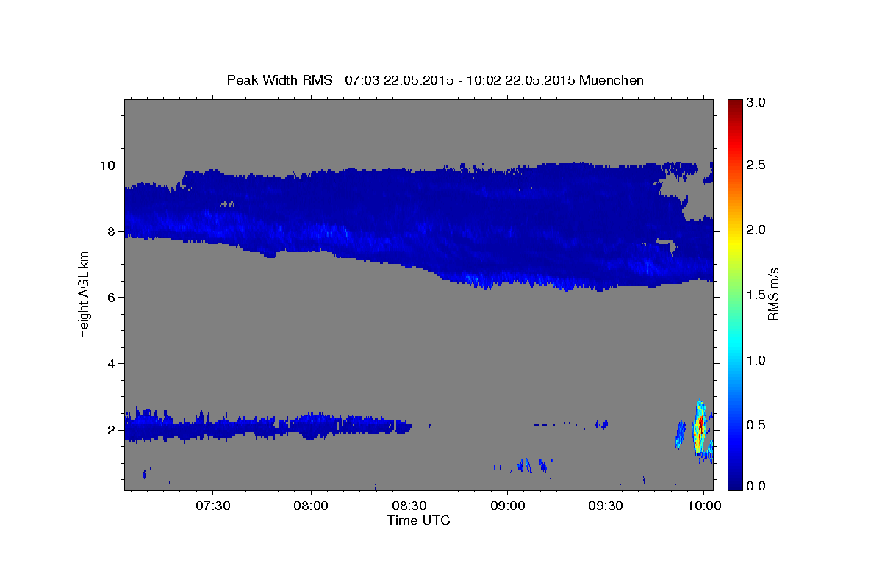Click the 07:30 time tick label

(x=213, y=506)
